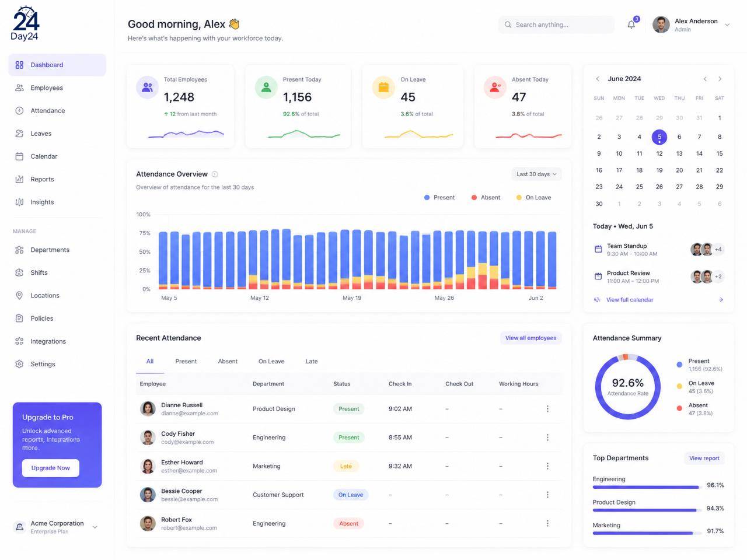Click the Engineering department progress bar
The height and width of the screenshot is (560, 747).
pos(646,487)
